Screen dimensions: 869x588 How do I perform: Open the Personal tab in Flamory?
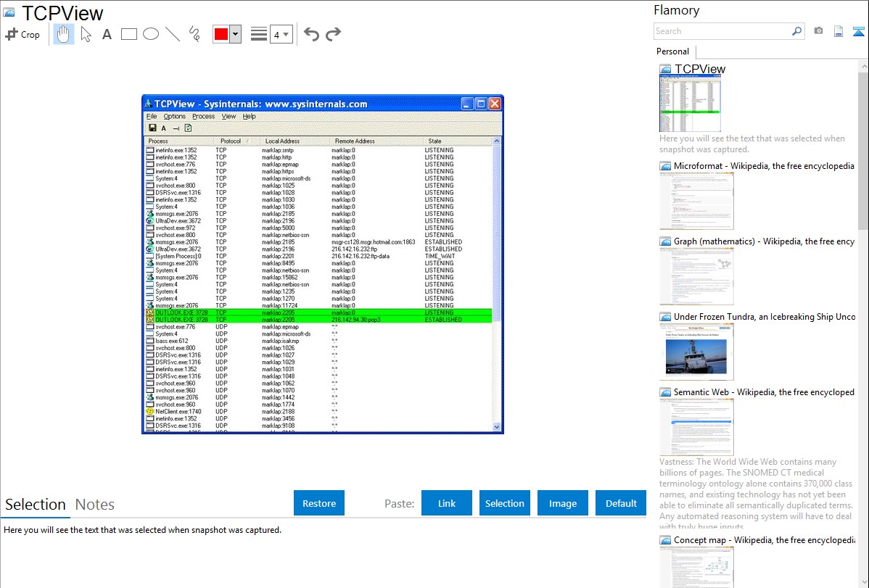[672, 51]
